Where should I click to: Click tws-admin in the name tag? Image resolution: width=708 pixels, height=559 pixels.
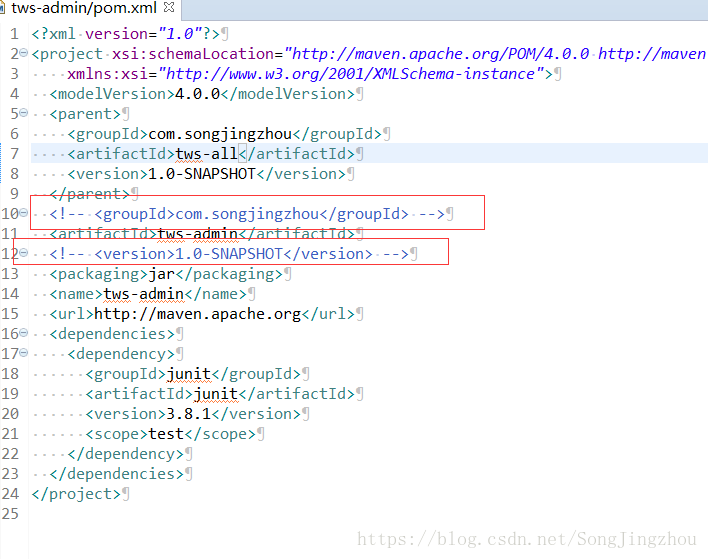pos(144,294)
